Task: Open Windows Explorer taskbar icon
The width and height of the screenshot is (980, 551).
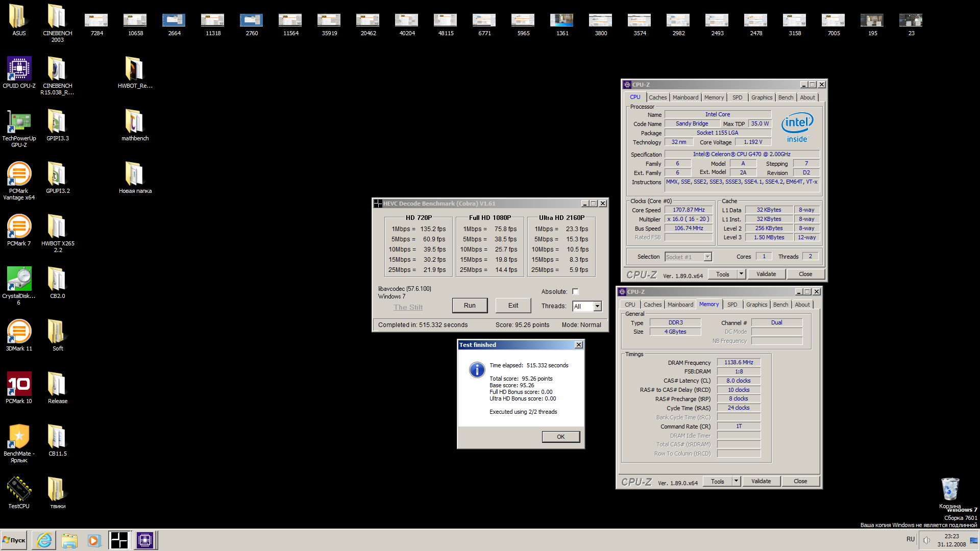Action: (x=69, y=540)
